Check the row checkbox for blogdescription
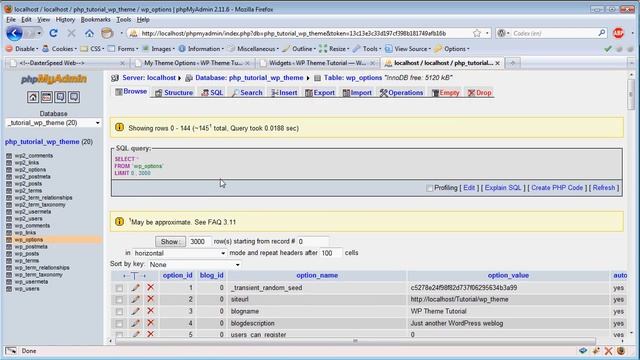The image size is (640, 360). coord(119,324)
